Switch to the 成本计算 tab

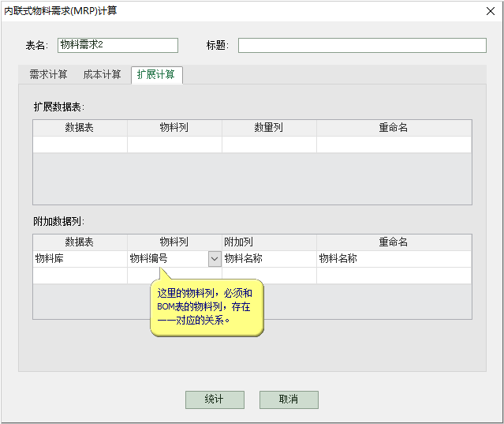click(x=102, y=75)
